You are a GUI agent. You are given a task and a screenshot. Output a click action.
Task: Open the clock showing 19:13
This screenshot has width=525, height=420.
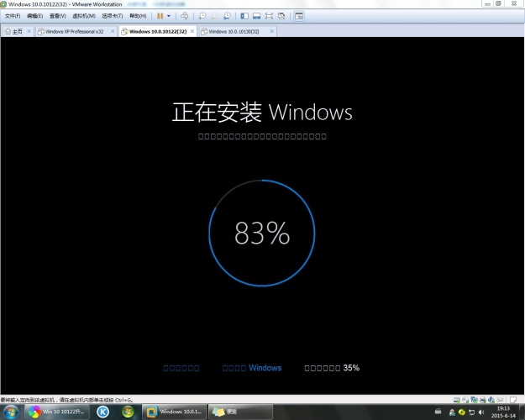503,412
